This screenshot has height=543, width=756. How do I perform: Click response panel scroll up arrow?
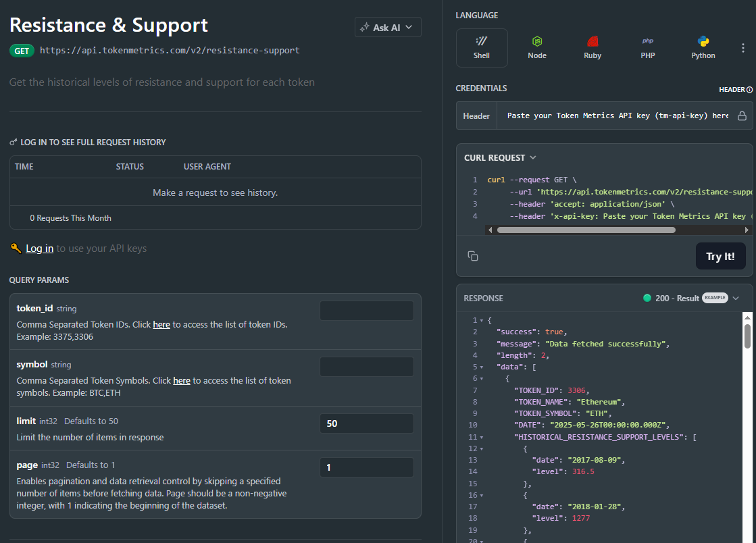[x=747, y=317]
